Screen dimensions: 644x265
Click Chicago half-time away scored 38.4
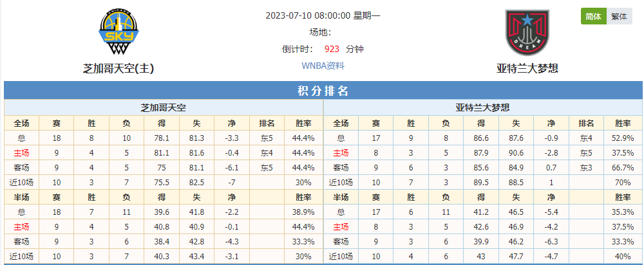(162, 241)
